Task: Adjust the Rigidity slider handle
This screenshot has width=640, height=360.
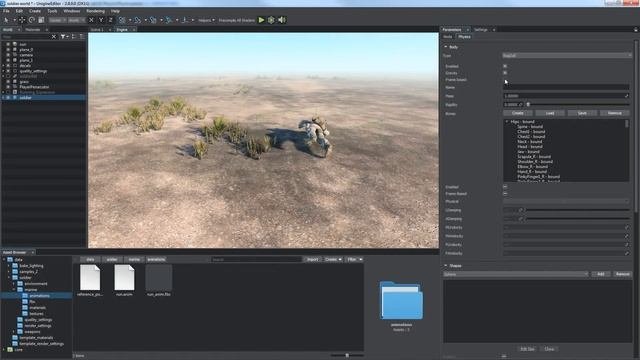Action: (528, 105)
